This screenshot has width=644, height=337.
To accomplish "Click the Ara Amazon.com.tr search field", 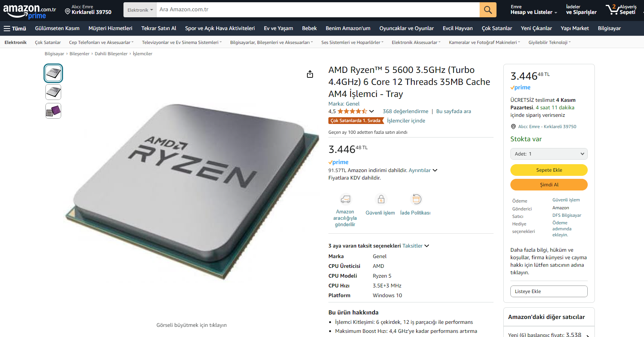I will [318, 10].
